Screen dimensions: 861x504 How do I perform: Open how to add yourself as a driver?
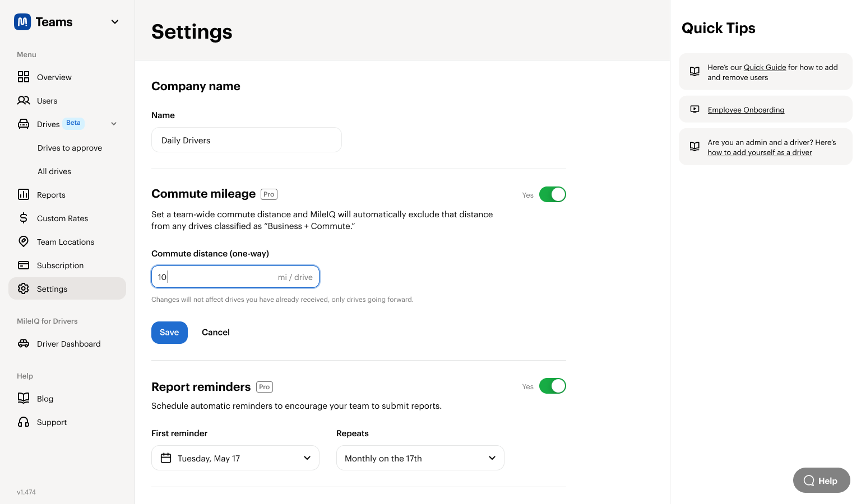tap(760, 152)
